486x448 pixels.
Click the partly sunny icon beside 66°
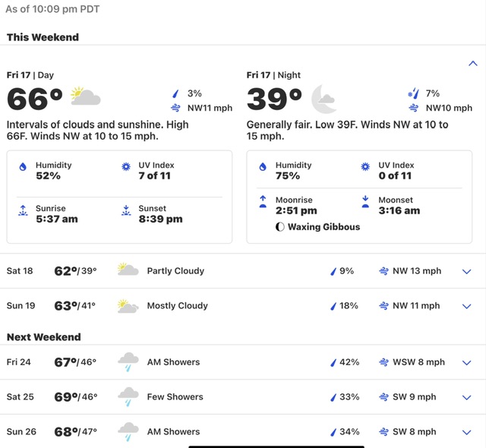86,96
